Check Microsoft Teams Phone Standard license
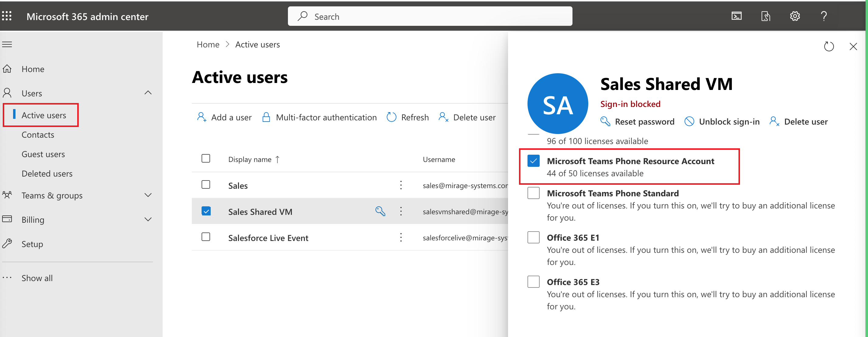Image resolution: width=868 pixels, height=337 pixels. tap(533, 193)
